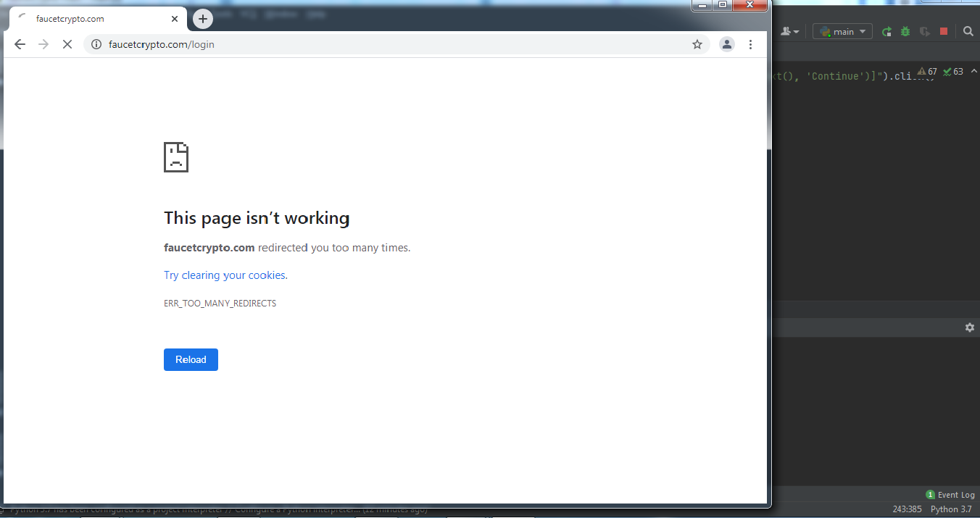The image size is (980, 518).
Task: Open the Event Log in PyCharm
Action: click(x=950, y=495)
